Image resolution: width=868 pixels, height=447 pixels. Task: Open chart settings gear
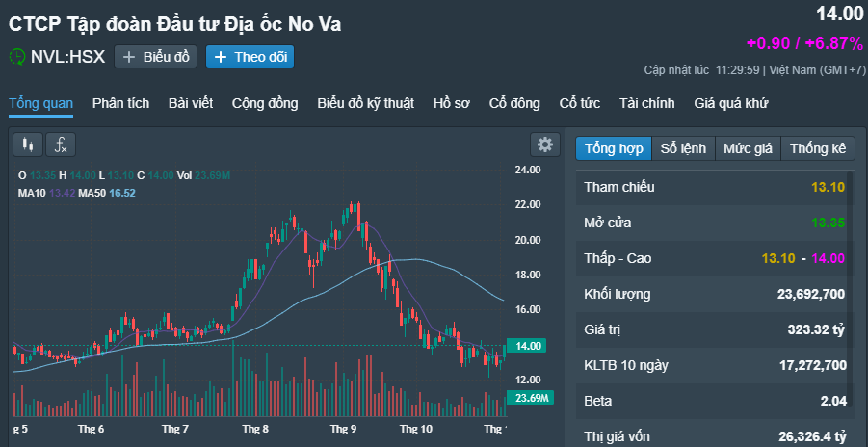(x=545, y=145)
